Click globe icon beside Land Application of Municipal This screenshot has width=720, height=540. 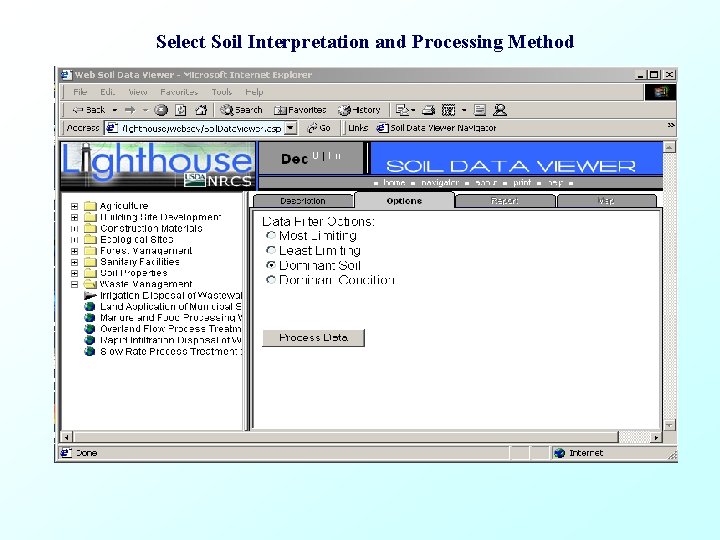point(90,306)
